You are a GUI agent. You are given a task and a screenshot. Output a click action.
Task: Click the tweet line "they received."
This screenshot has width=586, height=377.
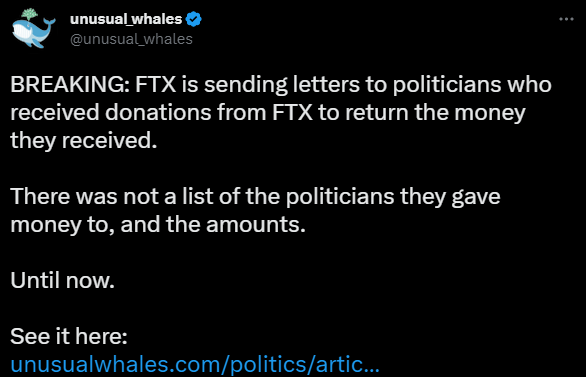coord(84,141)
